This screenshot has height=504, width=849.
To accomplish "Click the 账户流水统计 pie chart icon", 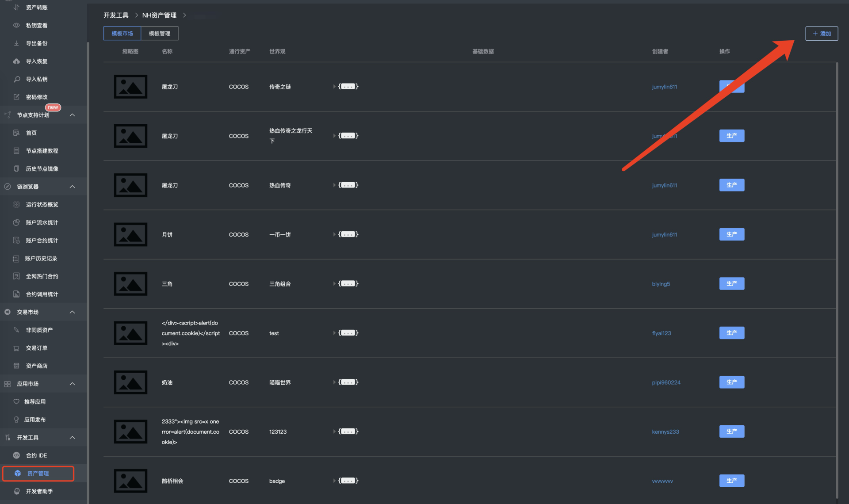I will pos(16,222).
